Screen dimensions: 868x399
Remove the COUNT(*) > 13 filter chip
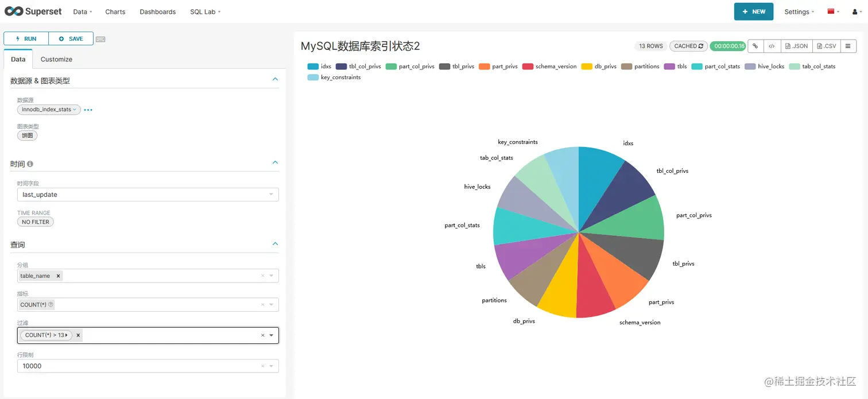click(x=77, y=335)
